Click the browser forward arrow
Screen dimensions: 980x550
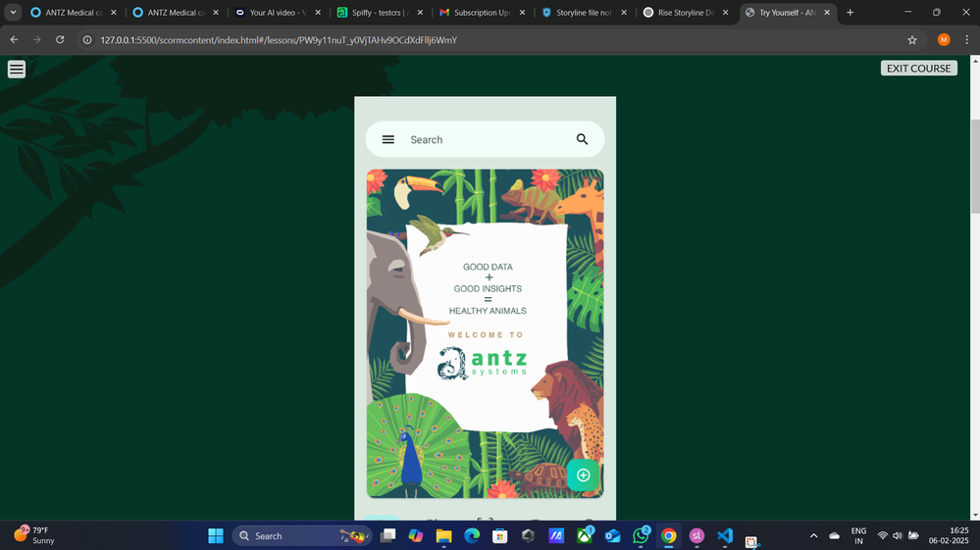[37, 40]
